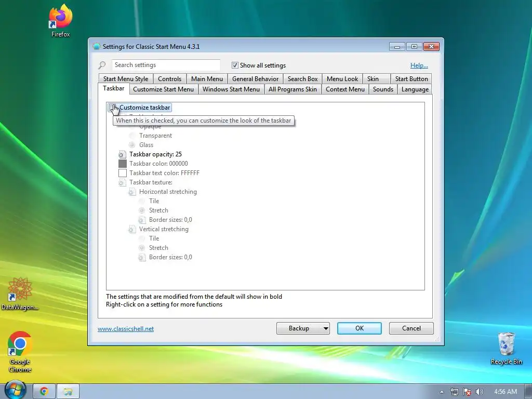Click the taskbar clock 4:56 AM

(x=505, y=392)
